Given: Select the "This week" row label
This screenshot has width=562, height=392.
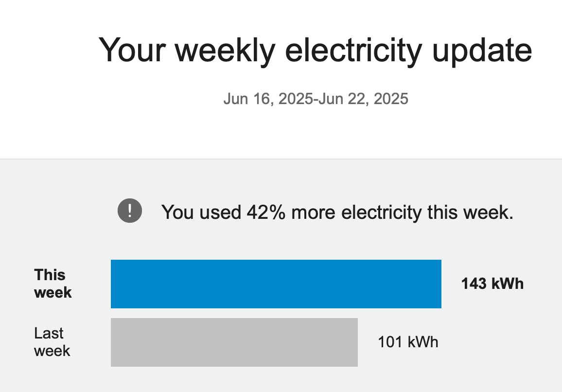Looking at the screenshot, I should click(53, 284).
